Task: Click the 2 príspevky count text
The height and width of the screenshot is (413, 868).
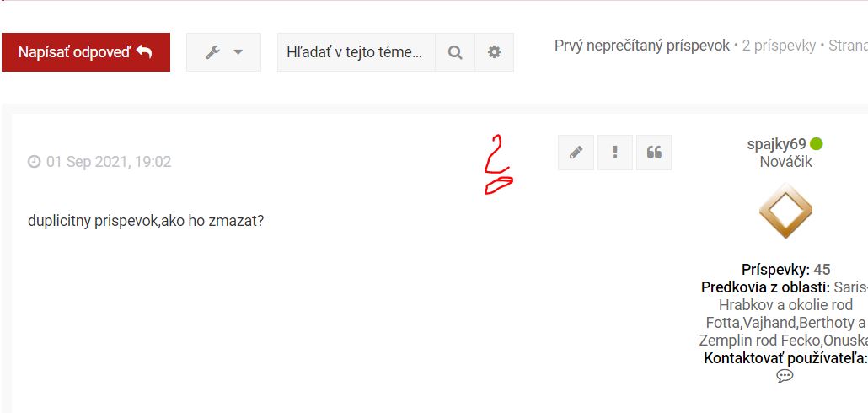Action: click(779, 46)
